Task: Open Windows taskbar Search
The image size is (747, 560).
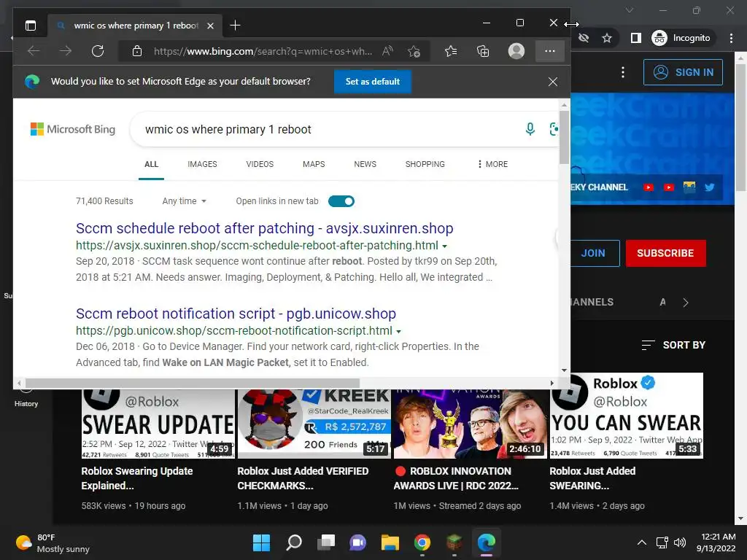Action: 293,542
